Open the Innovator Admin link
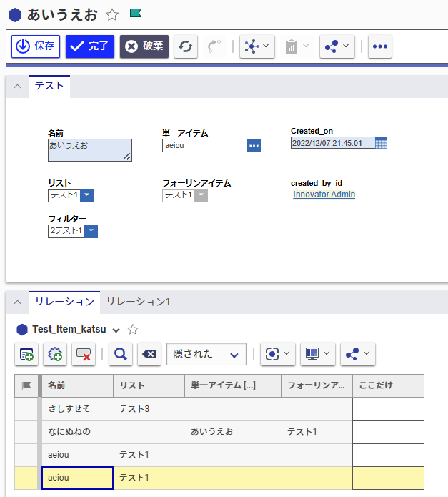This screenshot has width=448, height=497. tap(324, 195)
